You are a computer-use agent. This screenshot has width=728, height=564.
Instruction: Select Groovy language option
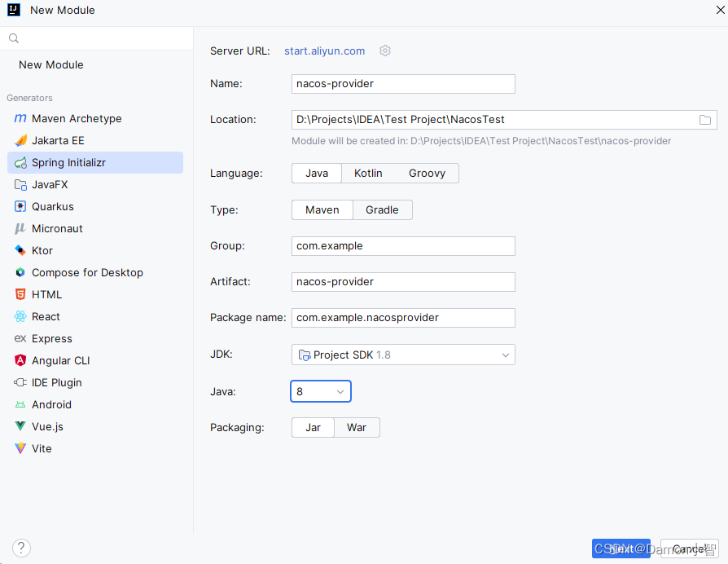coord(428,174)
